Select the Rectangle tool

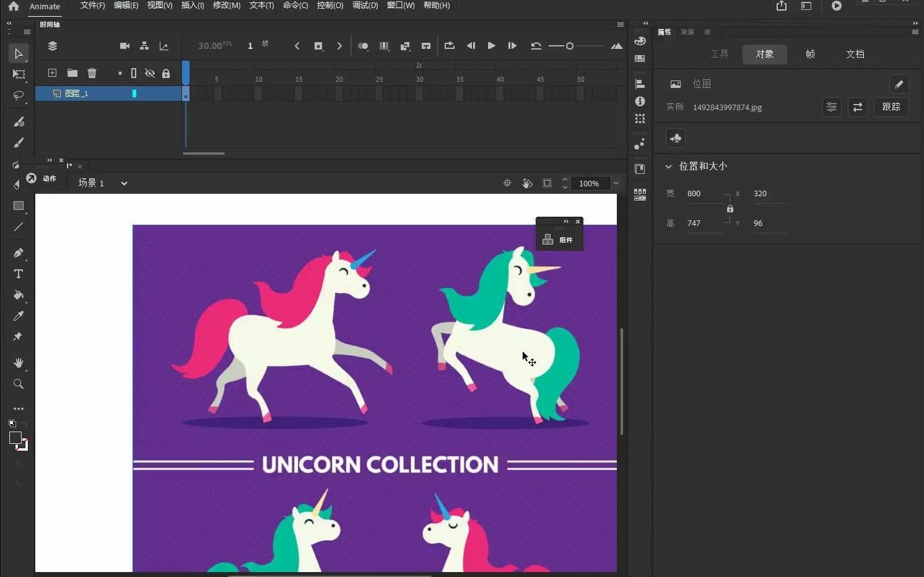pyautogui.click(x=19, y=206)
